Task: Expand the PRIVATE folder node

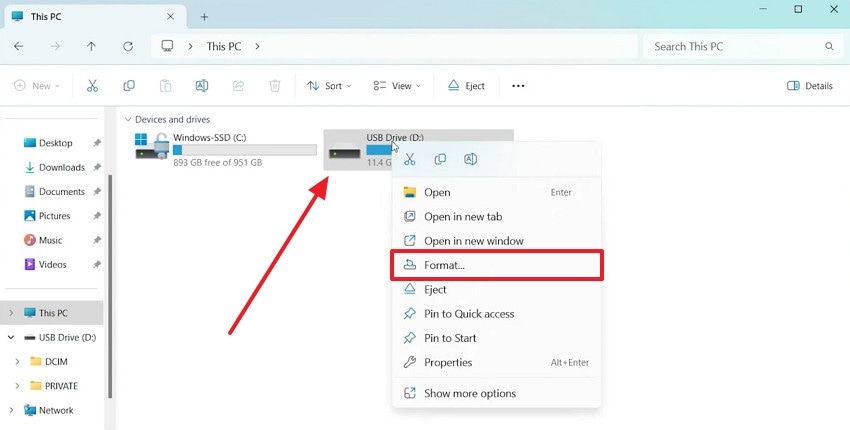Action: pos(17,386)
